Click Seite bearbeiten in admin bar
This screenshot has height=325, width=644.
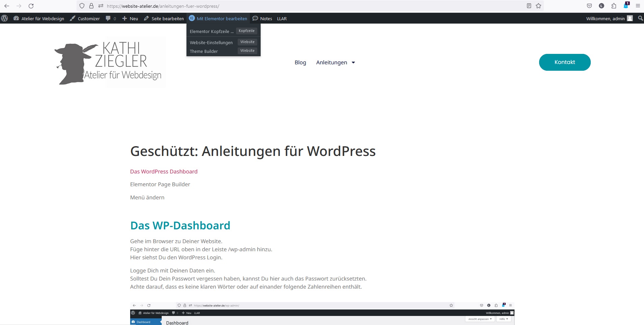point(164,19)
